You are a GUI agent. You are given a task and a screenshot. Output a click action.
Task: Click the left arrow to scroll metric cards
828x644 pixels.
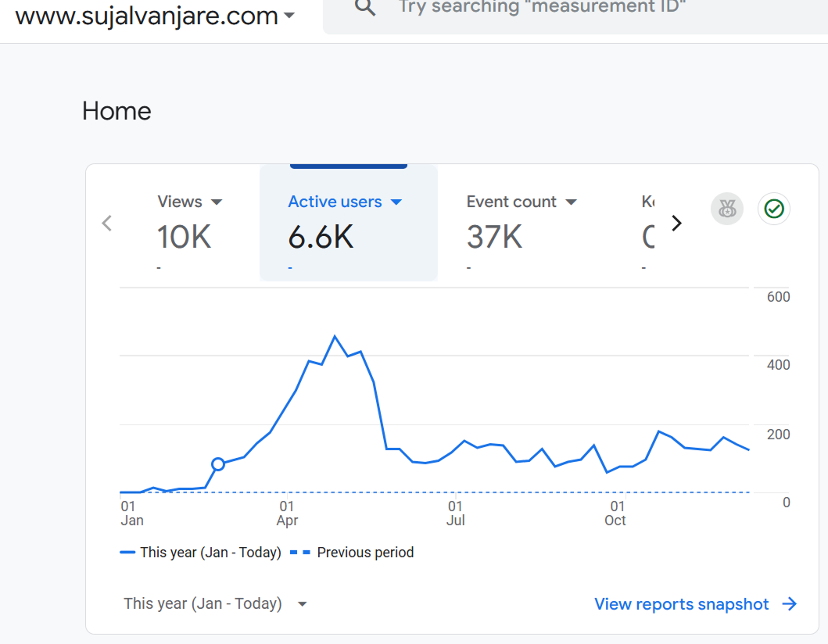click(x=106, y=223)
